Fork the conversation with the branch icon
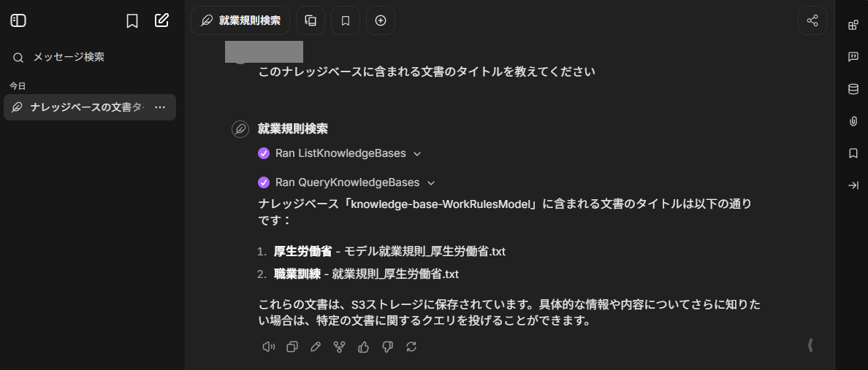 [339, 347]
